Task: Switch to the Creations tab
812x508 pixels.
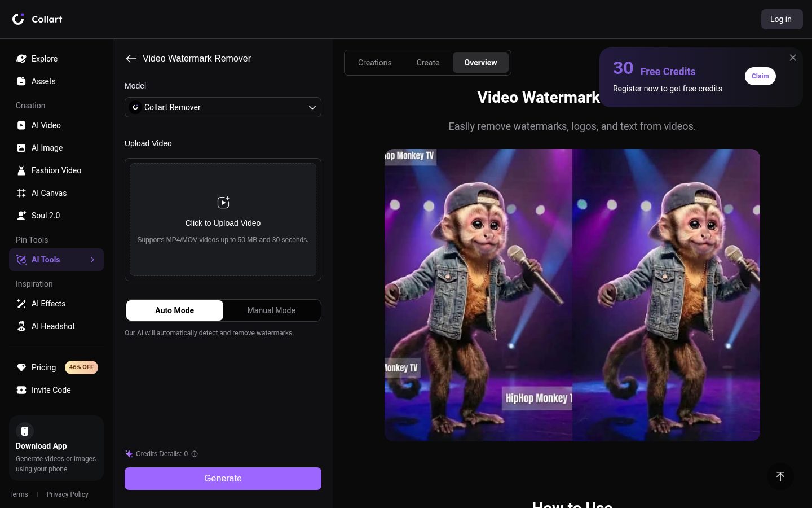Action: coord(375,63)
